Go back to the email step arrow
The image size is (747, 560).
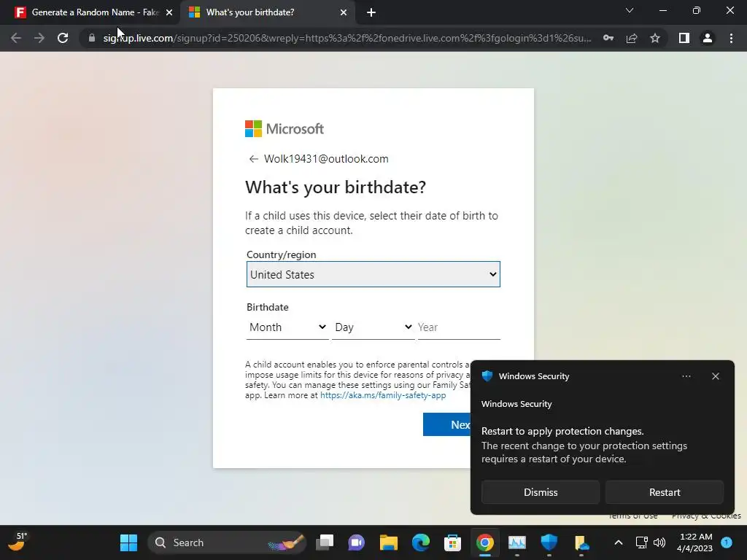click(253, 159)
